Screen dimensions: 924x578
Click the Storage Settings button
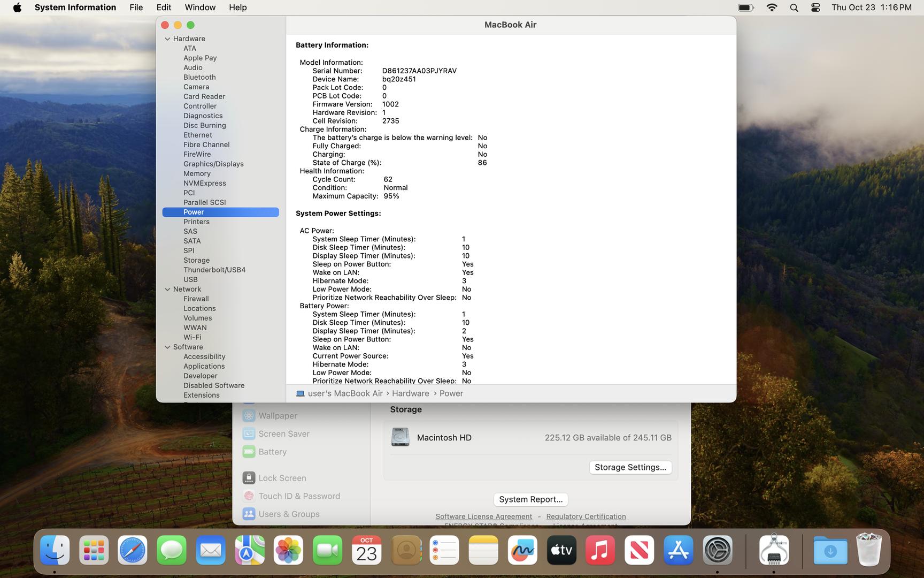pos(630,467)
